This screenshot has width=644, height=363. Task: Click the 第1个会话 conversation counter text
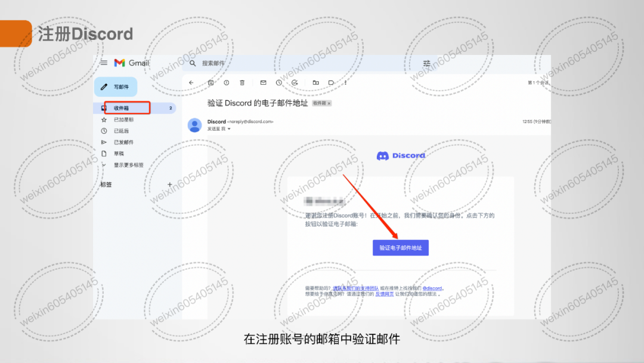click(538, 82)
